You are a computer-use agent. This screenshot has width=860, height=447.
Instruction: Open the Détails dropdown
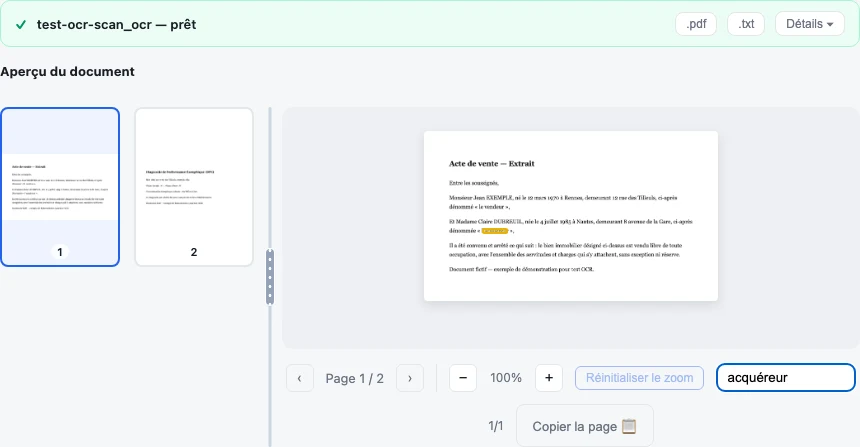(810, 24)
